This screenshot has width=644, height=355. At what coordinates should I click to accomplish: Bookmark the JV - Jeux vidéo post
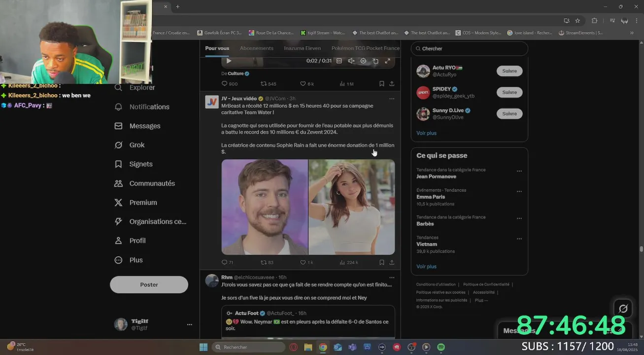[x=381, y=262]
